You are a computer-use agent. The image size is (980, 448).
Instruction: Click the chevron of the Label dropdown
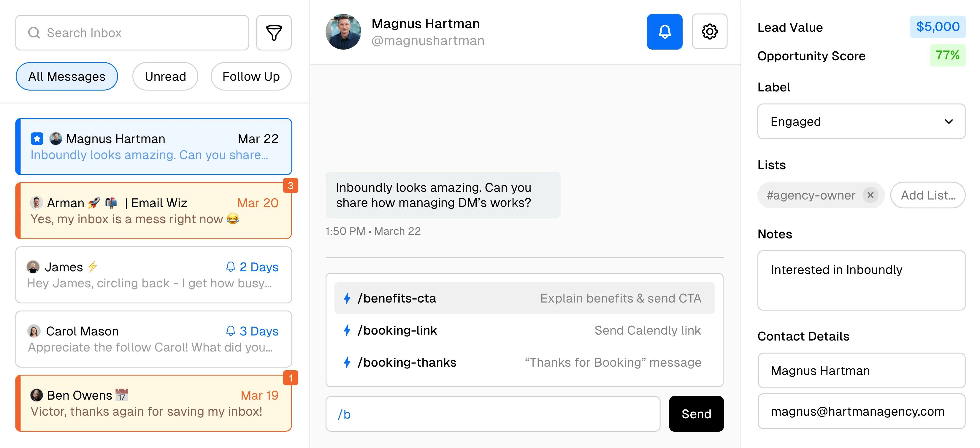949,121
